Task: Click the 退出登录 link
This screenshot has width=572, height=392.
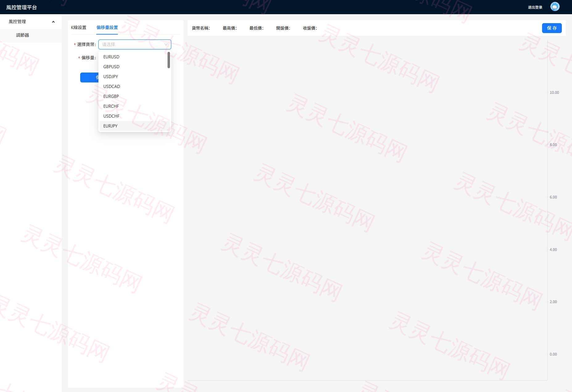Action: coord(535,7)
